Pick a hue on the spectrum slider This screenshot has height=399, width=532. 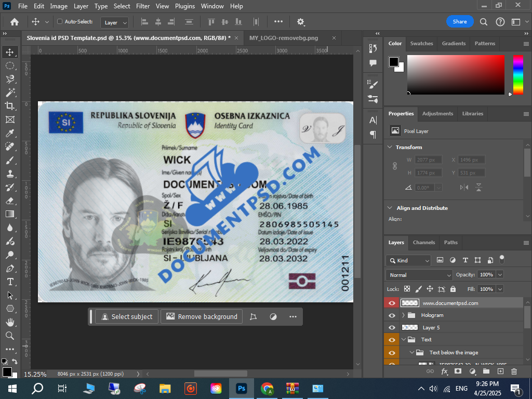point(518,75)
